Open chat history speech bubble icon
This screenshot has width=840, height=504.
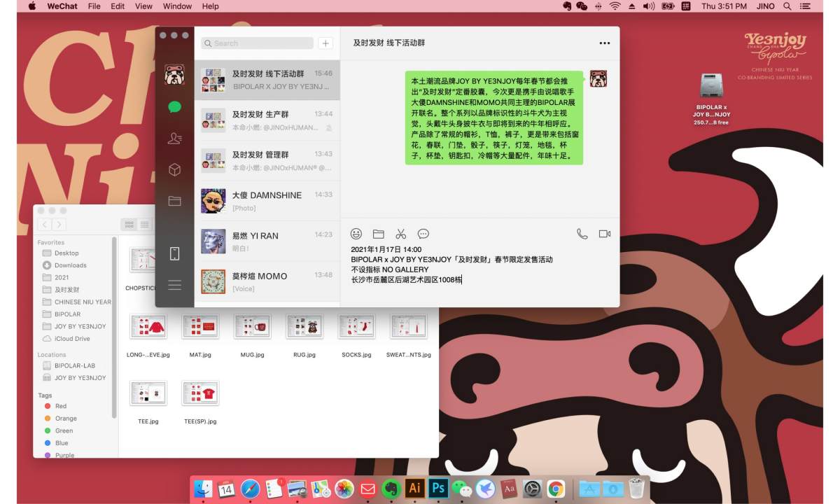coord(423,234)
